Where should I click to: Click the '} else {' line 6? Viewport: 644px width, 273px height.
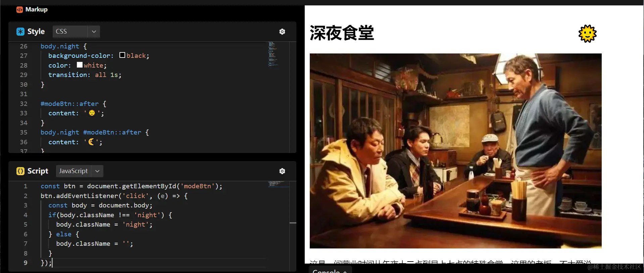pos(64,234)
